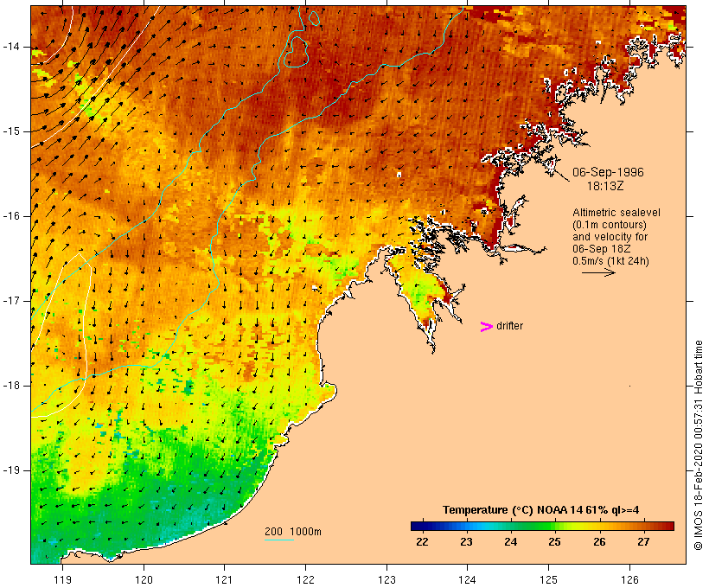Click the '(0.1m contours)' caption line
Image resolution: width=709 pixels, height=588 pixels.
pos(610,225)
